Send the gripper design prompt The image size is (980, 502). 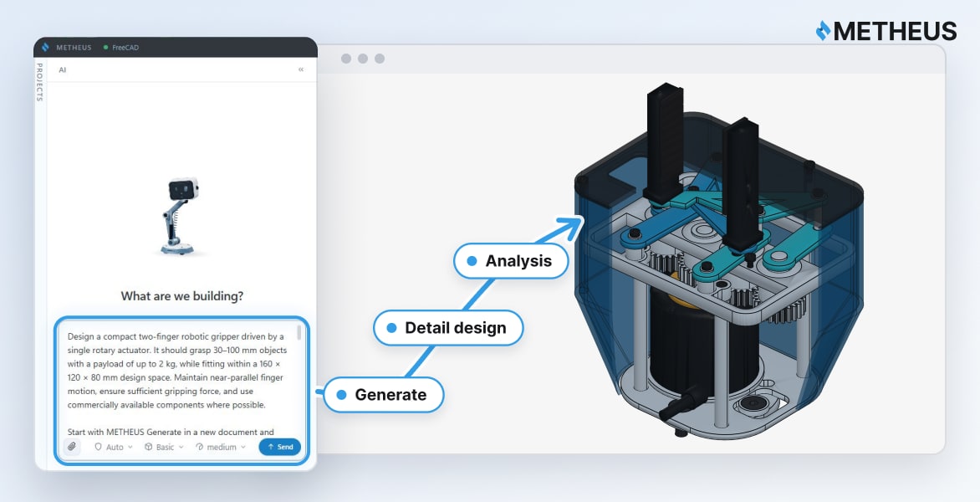(280, 447)
